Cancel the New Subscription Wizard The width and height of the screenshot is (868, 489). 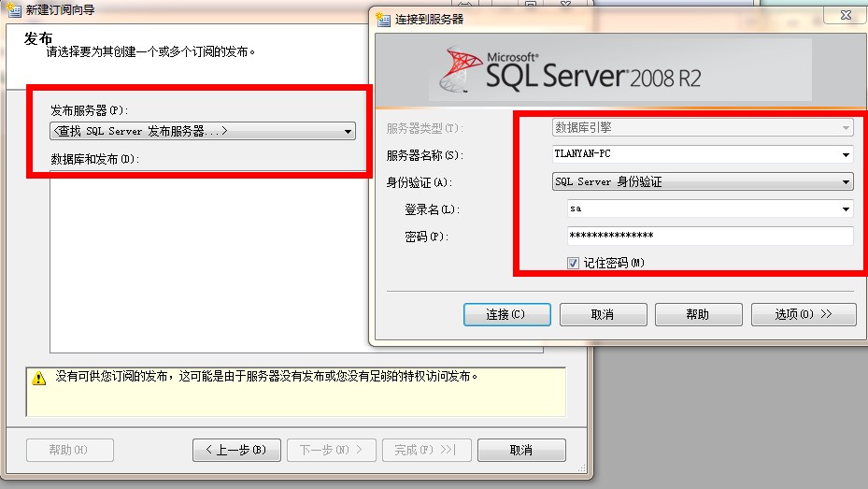click(x=520, y=450)
